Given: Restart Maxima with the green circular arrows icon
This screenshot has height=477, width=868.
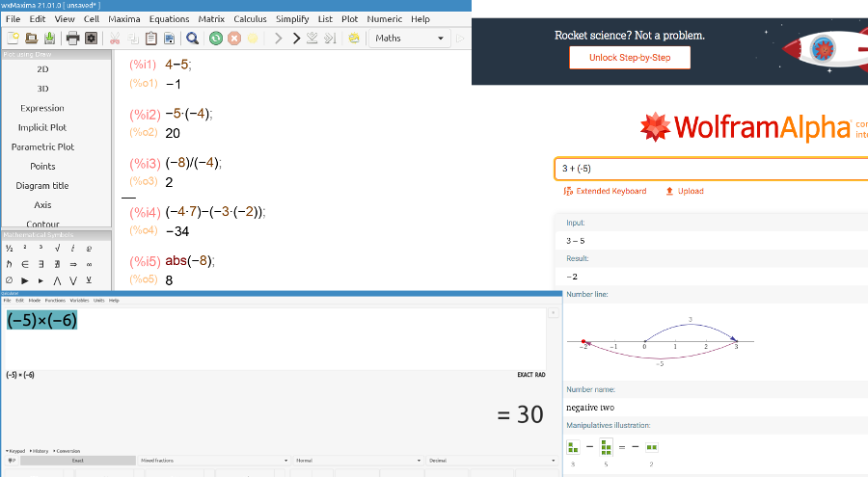Looking at the screenshot, I should click(216, 39).
